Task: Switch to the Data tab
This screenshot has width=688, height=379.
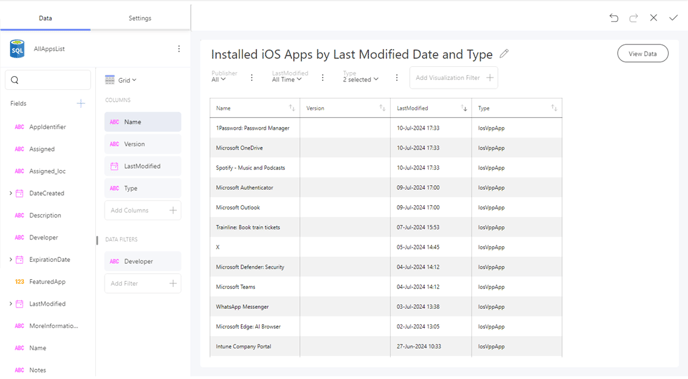Action: coord(45,18)
